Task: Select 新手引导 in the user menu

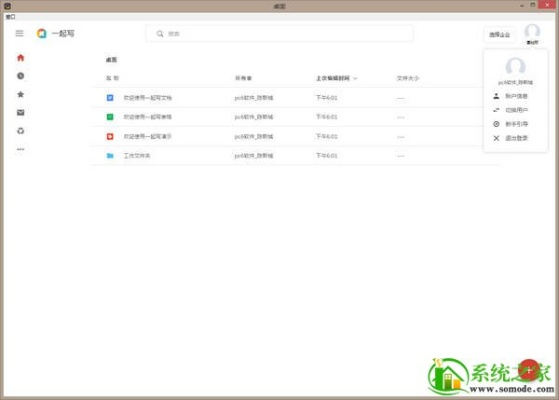Action: pyautogui.click(x=516, y=124)
